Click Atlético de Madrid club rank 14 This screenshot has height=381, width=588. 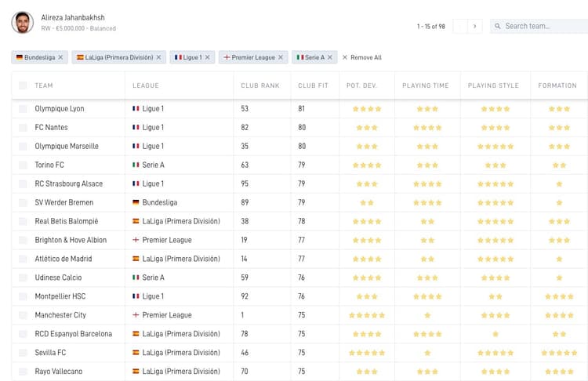click(x=244, y=259)
